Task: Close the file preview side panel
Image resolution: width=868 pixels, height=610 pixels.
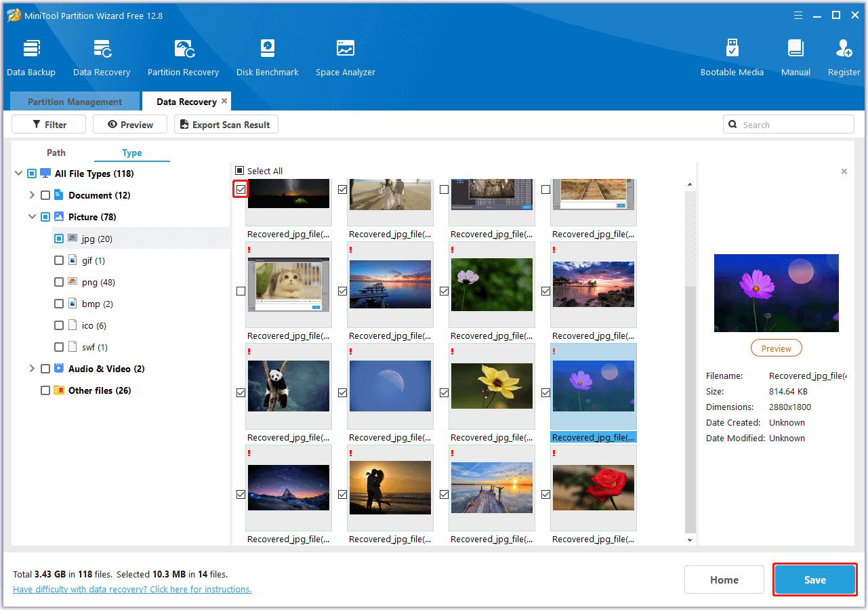Action: tap(844, 171)
